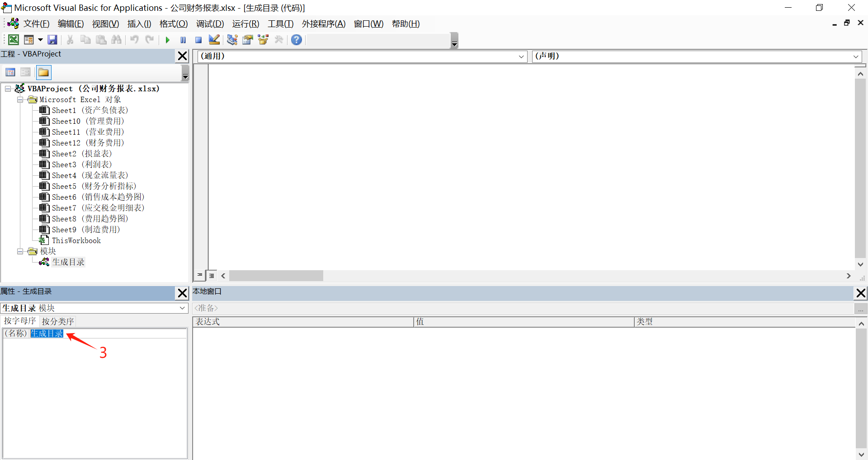Close the 工程 - VBAProject pane
Screen dimensions: 868x460
pyautogui.click(x=182, y=56)
